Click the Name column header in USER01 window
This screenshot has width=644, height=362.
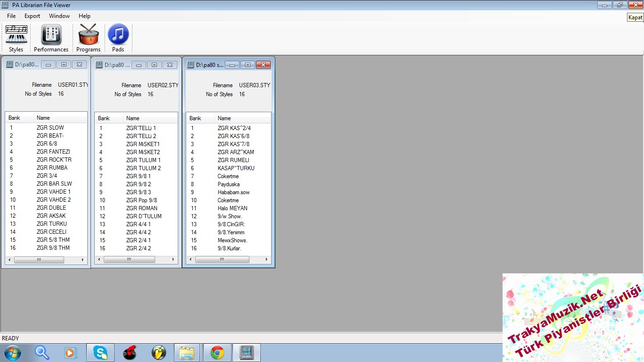point(43,118)
